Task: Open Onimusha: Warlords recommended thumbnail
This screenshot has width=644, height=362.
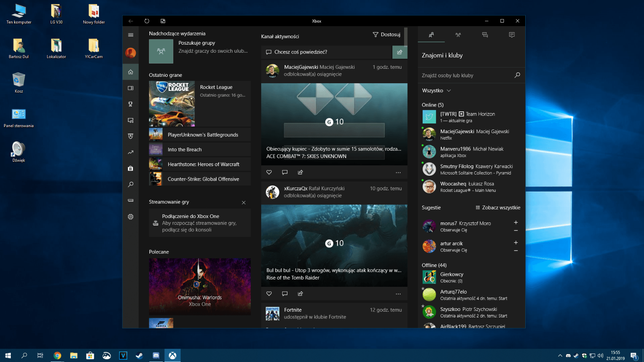Action: pyautogui.click(x=200, y=287)
